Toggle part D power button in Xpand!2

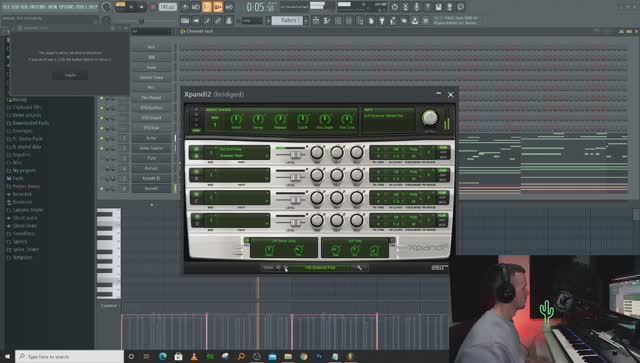click(196, 217)
